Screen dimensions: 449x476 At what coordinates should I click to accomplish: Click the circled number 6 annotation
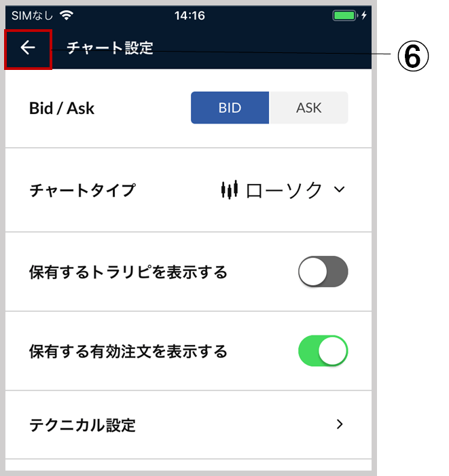(x=413, y=56)
